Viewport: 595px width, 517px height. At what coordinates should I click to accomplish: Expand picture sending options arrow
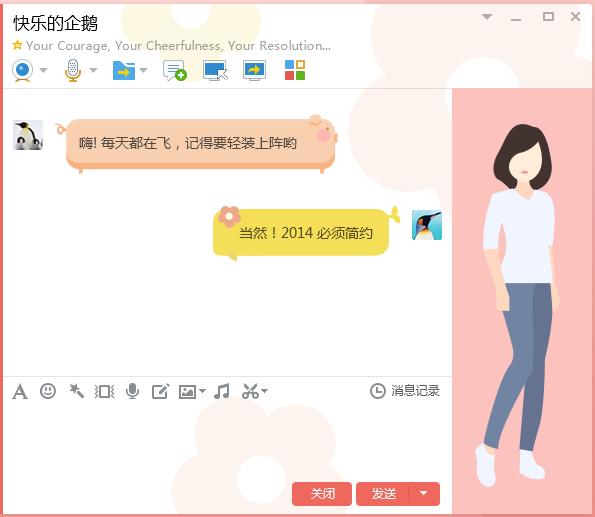tap(203, 391)
